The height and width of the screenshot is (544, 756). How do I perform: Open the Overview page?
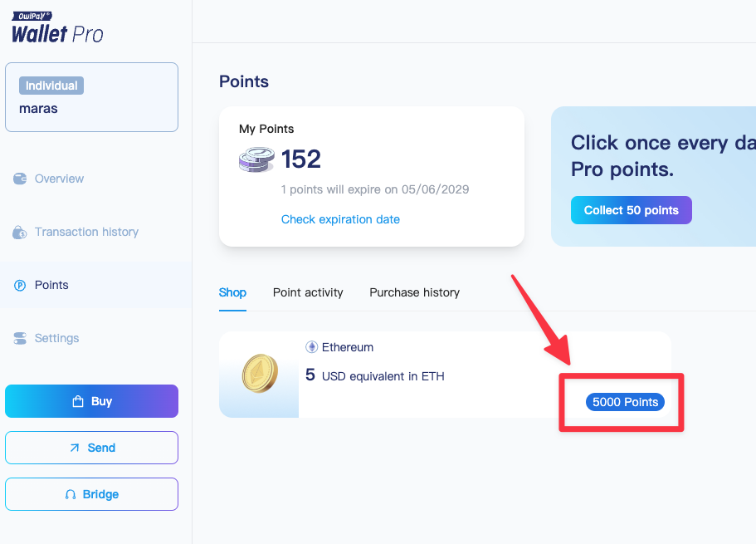[x=59, y=179]
